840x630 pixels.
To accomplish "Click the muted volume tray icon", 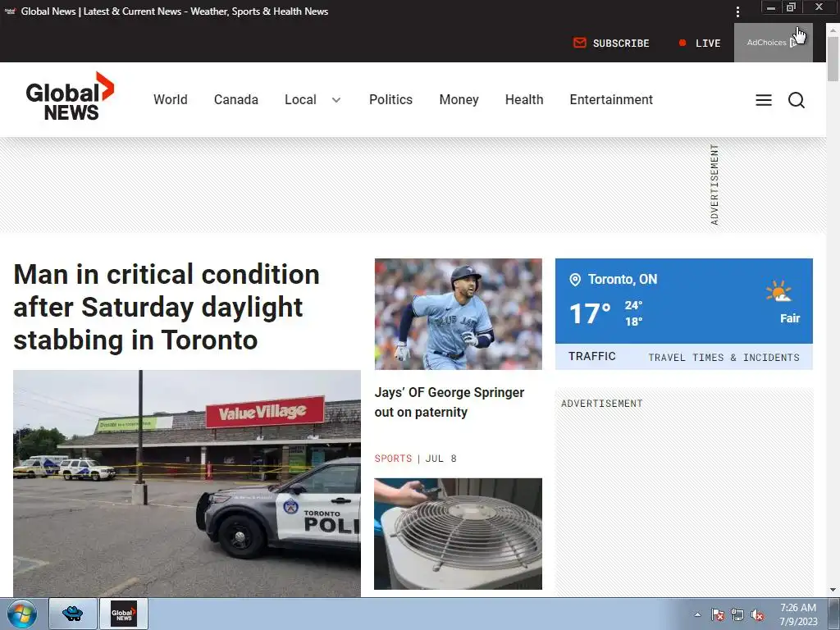I will pos(756,614).
